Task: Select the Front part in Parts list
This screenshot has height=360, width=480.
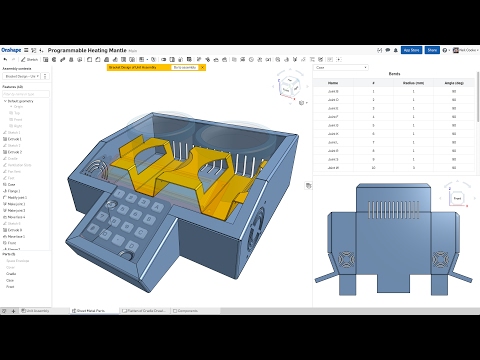Action: coord(10,287)
